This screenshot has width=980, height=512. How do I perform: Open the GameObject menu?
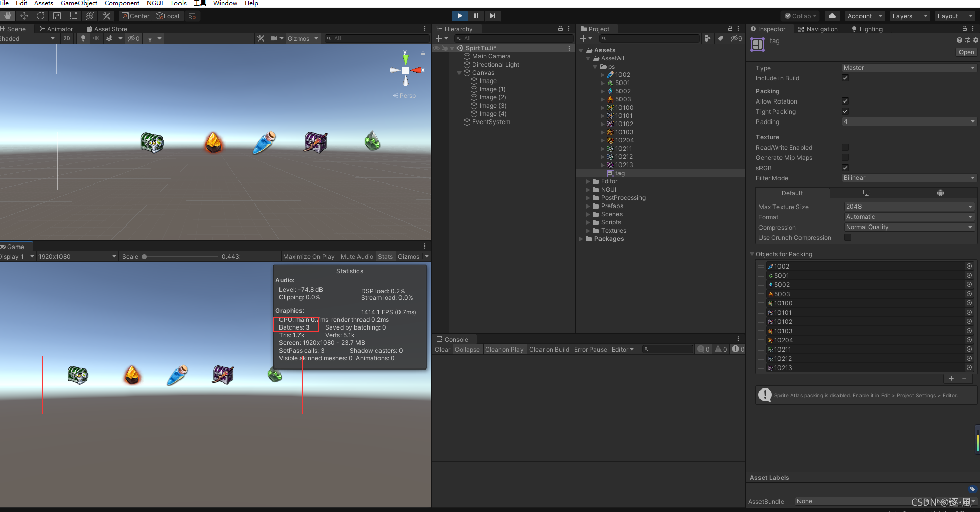coord(79,3)
